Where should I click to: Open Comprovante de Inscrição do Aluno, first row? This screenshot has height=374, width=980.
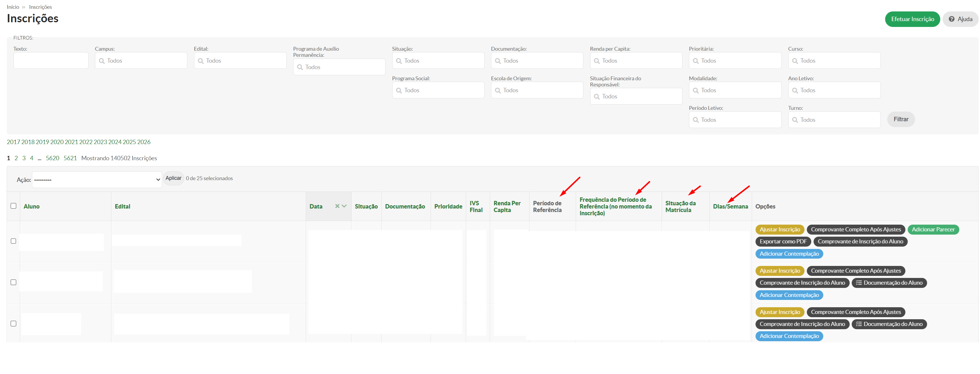coord(860,241)
